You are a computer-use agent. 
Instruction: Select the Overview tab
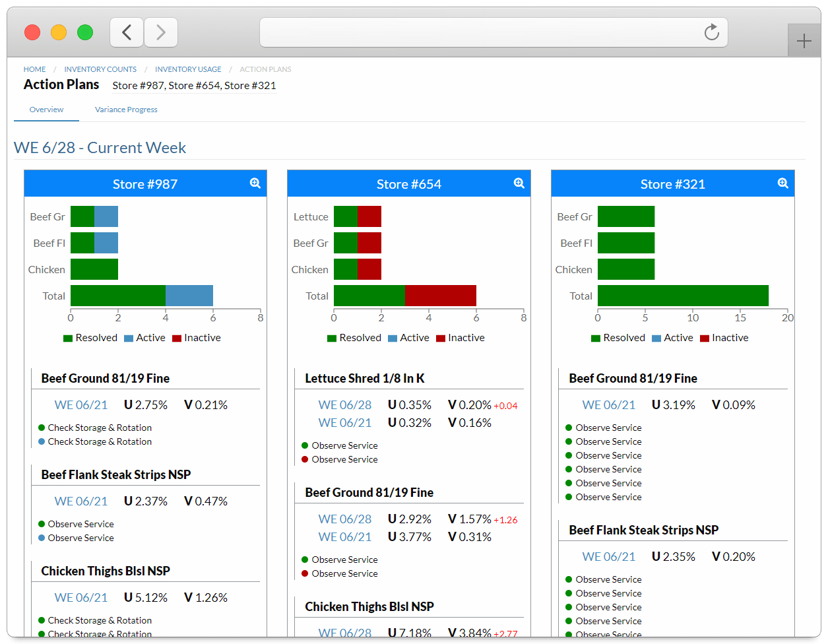(46, 110)
